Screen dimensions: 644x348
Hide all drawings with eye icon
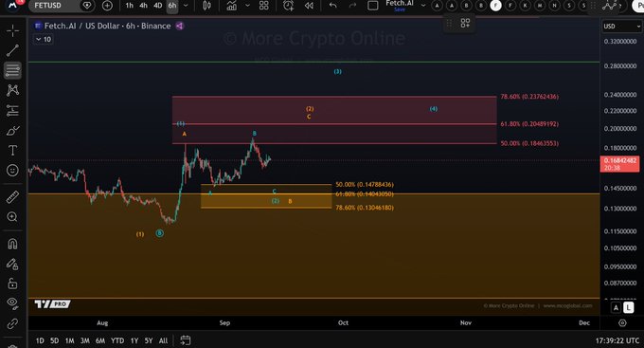[12, 303]
